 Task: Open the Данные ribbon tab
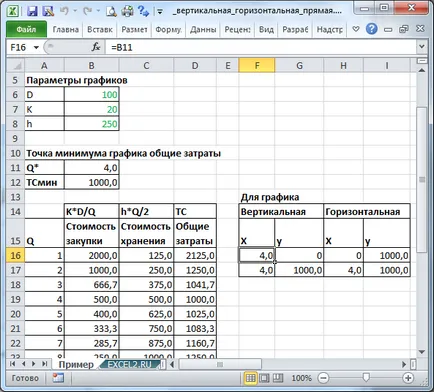point(203,30)
